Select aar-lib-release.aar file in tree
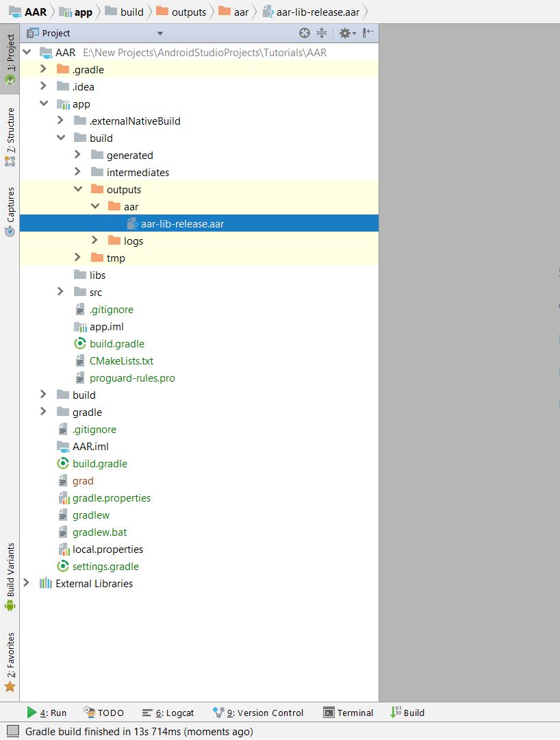Screen dimensions: 560x740 (x=199, y=223)
